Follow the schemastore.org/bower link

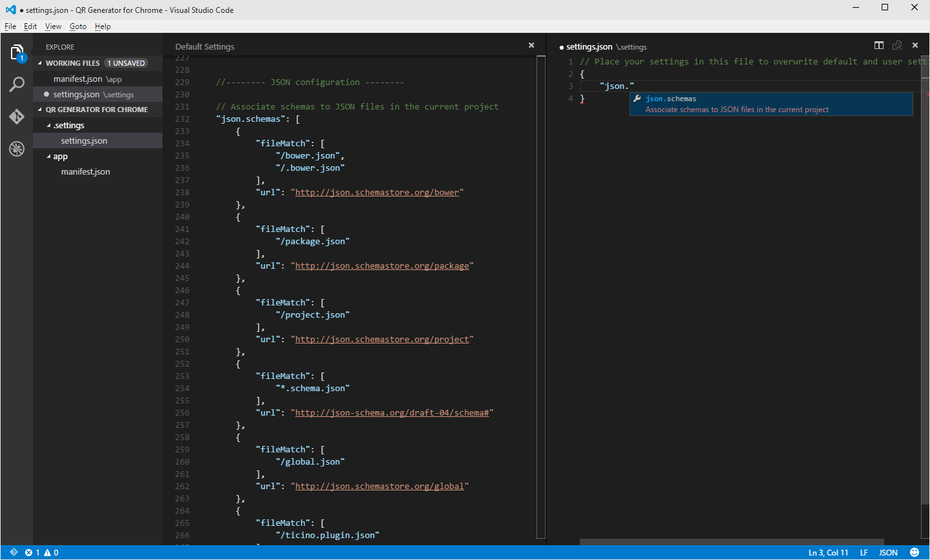(x=377, y=192)
